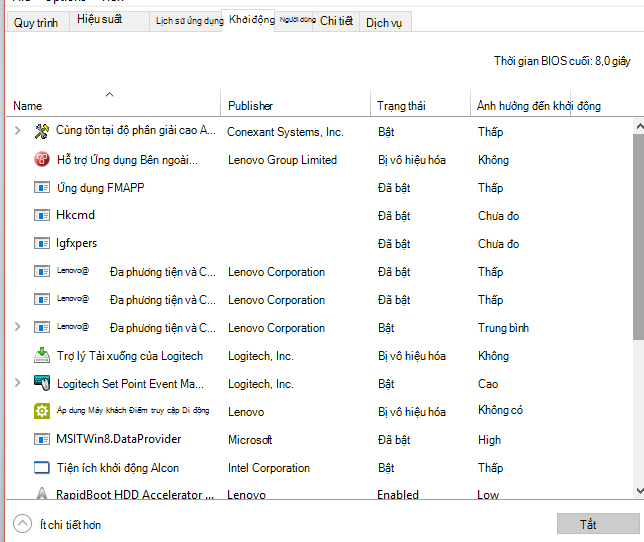Click the icon of the Lenovo row with Trung bình impact
This screenshot has height=542, width=644.
pos(42,328)
